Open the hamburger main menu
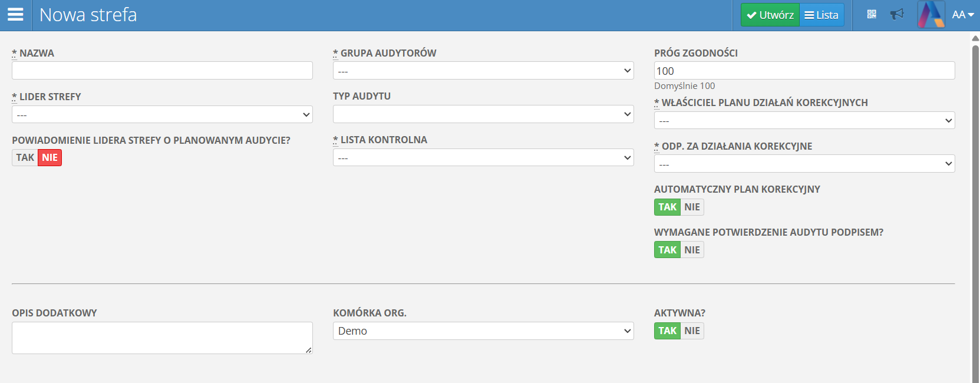This screenshot has height=383, width=980. [x=15, y=15]
